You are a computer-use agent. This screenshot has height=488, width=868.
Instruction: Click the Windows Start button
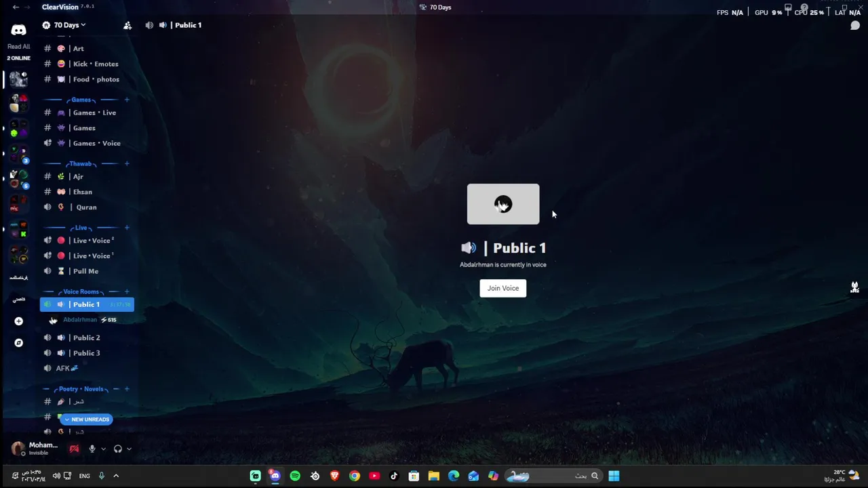(x=614, y=476)
